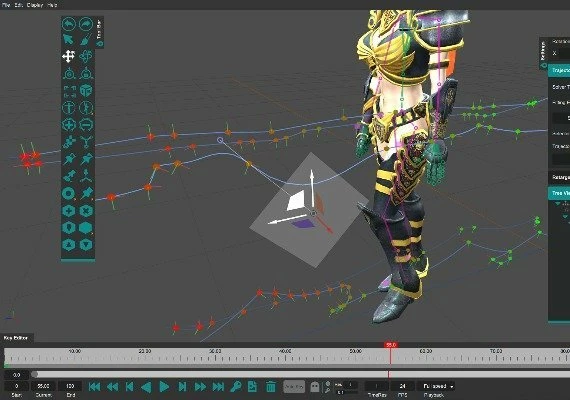Play the animation forward
Screen dimensions: 570x400
(x=164, y=387)
